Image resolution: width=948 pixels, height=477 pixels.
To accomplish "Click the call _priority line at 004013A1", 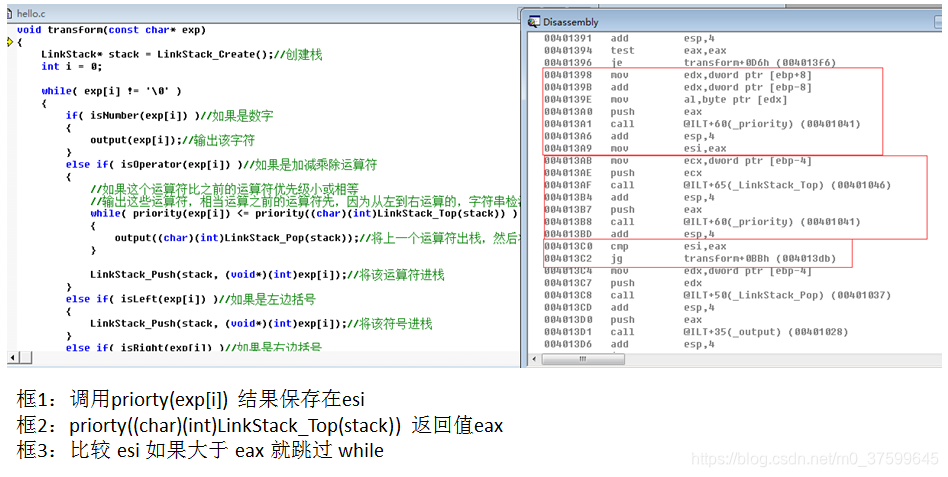I will pos(702,124).
